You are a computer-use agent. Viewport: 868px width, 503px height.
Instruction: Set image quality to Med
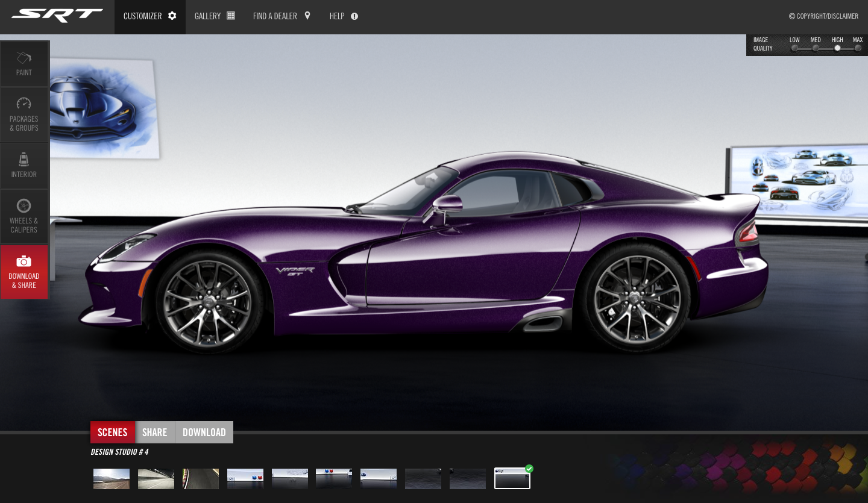coord(816,48)
